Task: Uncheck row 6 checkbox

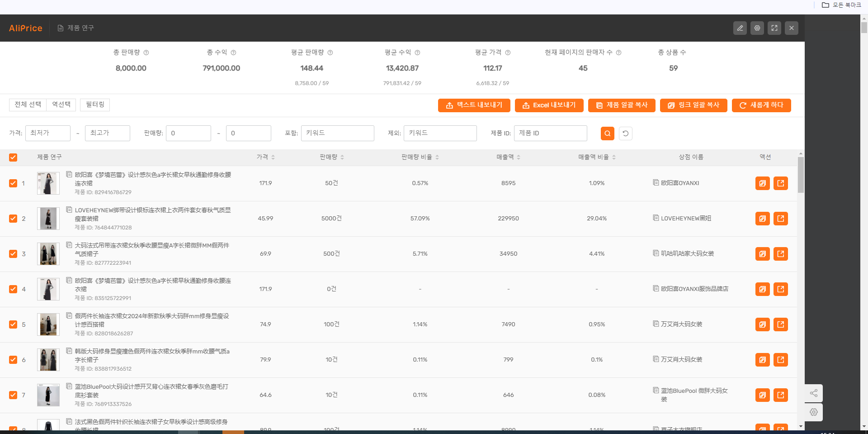Action: pyautogui.click(x=13, y=360)
